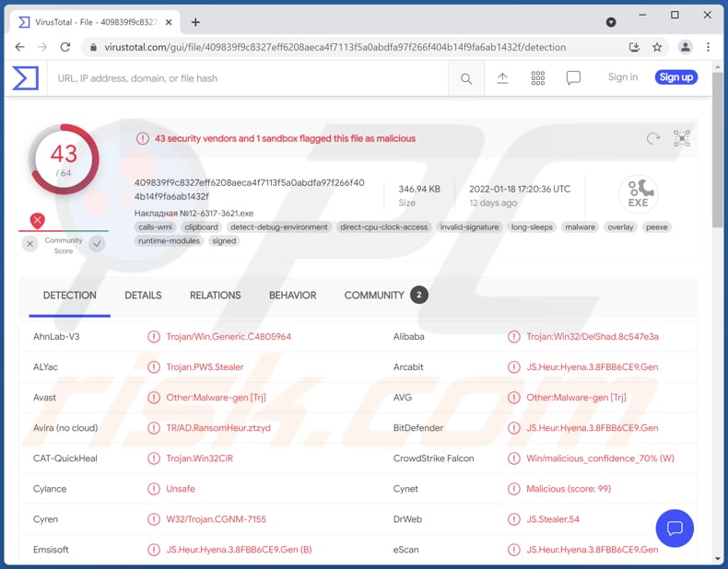Click the alert icon beside the flagged malicious message

[143, 138]
